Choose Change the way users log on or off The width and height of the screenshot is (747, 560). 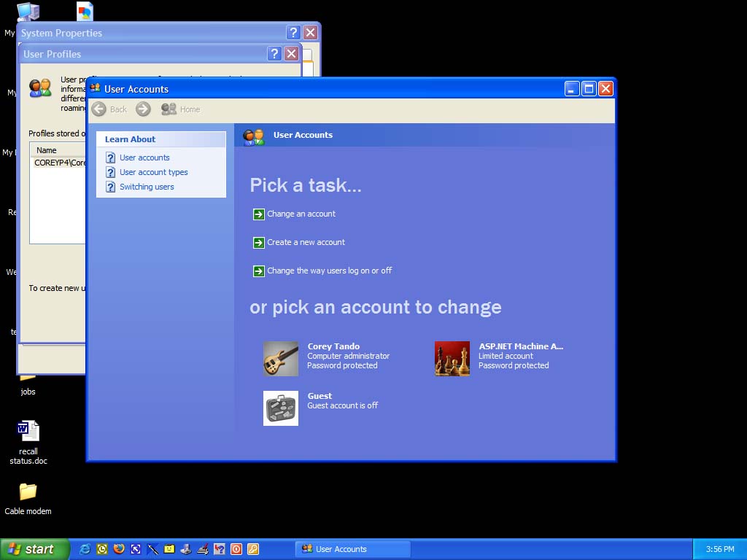tap(322, 271)
